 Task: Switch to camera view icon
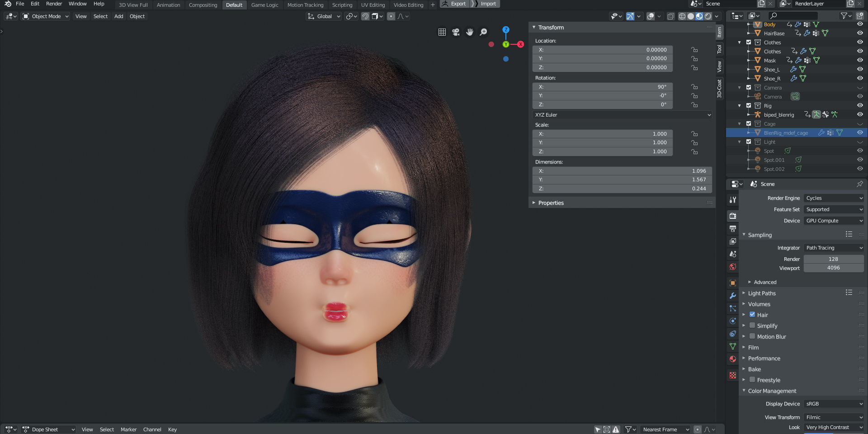click(x=456, y=32)
